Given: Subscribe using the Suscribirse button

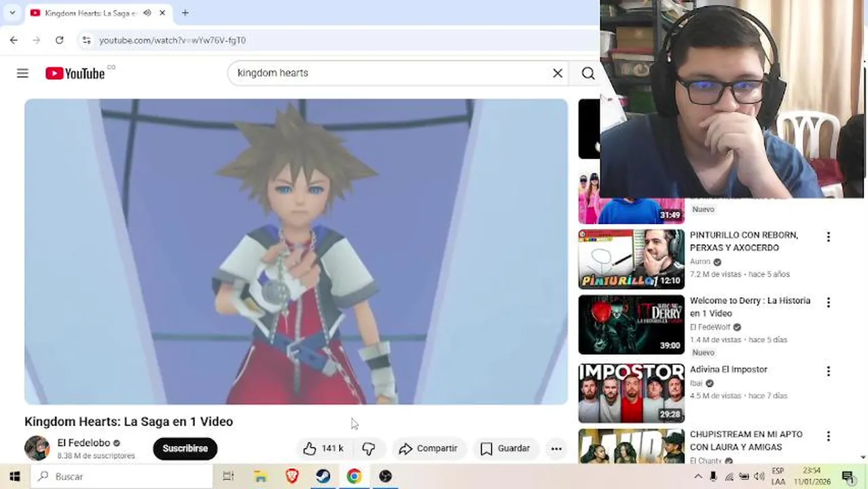Looking at the screenshot, I should click(x=185, y=448).
